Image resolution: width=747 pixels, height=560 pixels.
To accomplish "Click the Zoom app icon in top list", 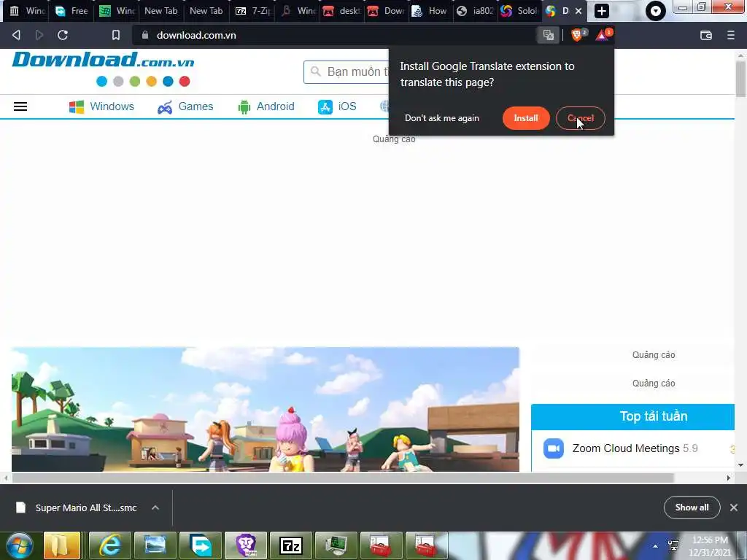I will (x=554, y=448).
